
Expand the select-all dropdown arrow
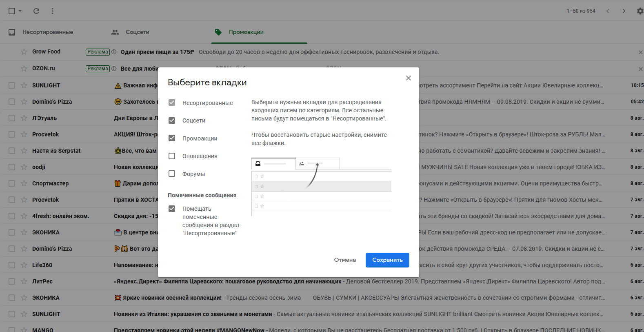click(20, 11)
